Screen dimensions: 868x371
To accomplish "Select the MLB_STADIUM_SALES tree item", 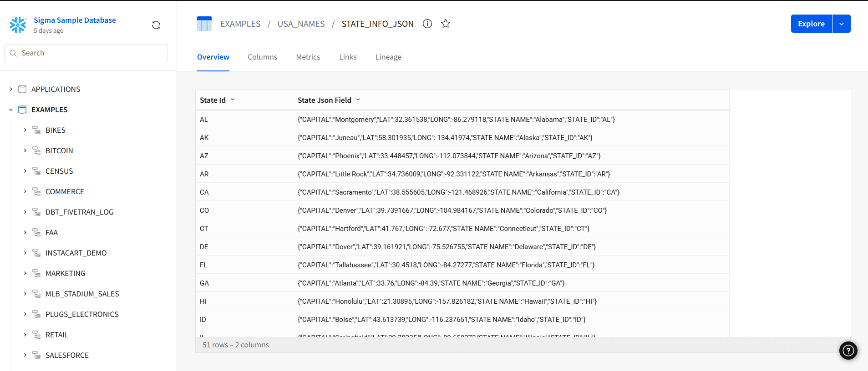I will 82,294.
